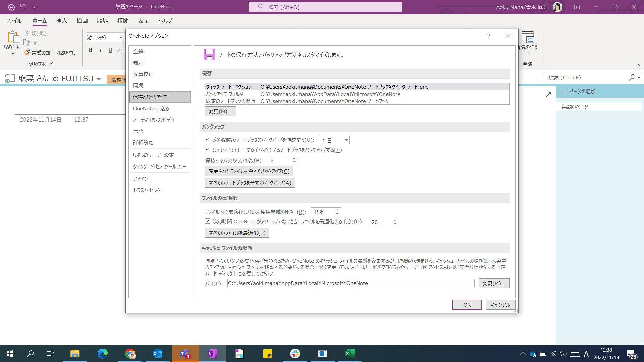Image resolution: width=644 pixels, height=362 pixels.
Task: Open the Quick Access Toolbar customize dropdown
Action: click(x=35, y=7)
